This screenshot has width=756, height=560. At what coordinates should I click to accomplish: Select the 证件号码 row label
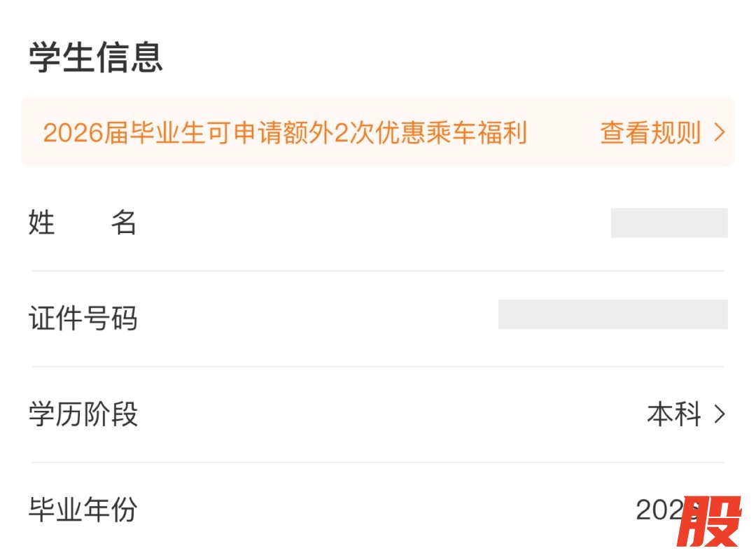pyautogui.click(x=83, y=319)
